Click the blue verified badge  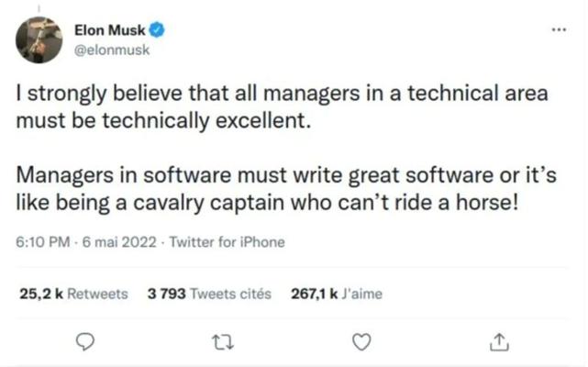(158, 30)
